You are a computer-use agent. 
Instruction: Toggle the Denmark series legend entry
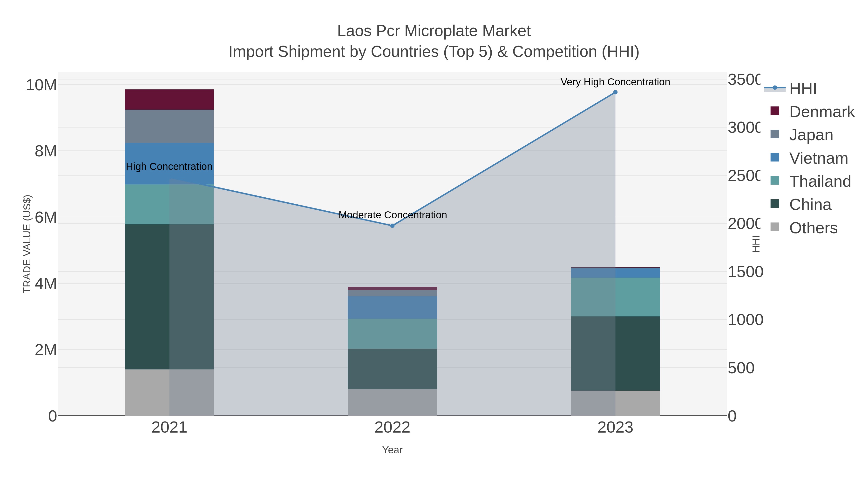tap(812, 112)
